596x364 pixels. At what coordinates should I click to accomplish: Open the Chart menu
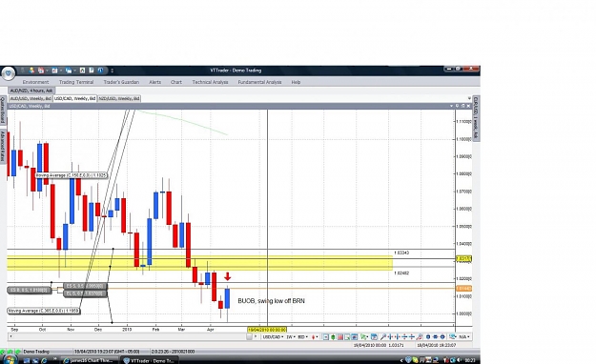pos(176,82)
